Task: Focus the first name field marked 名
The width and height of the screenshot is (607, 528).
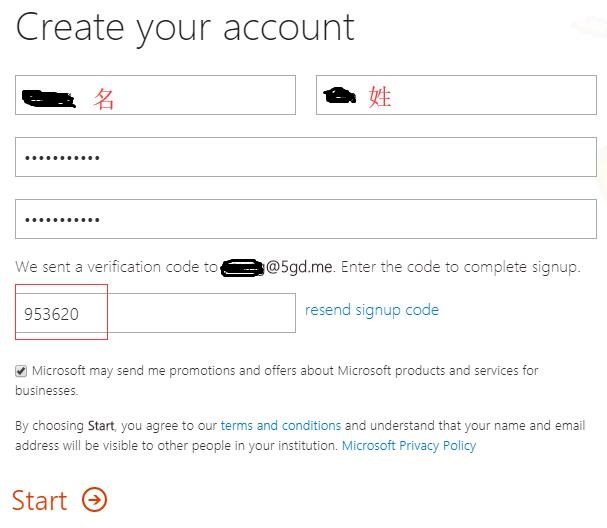Action: pyautogui.click(x=155, y=95)
